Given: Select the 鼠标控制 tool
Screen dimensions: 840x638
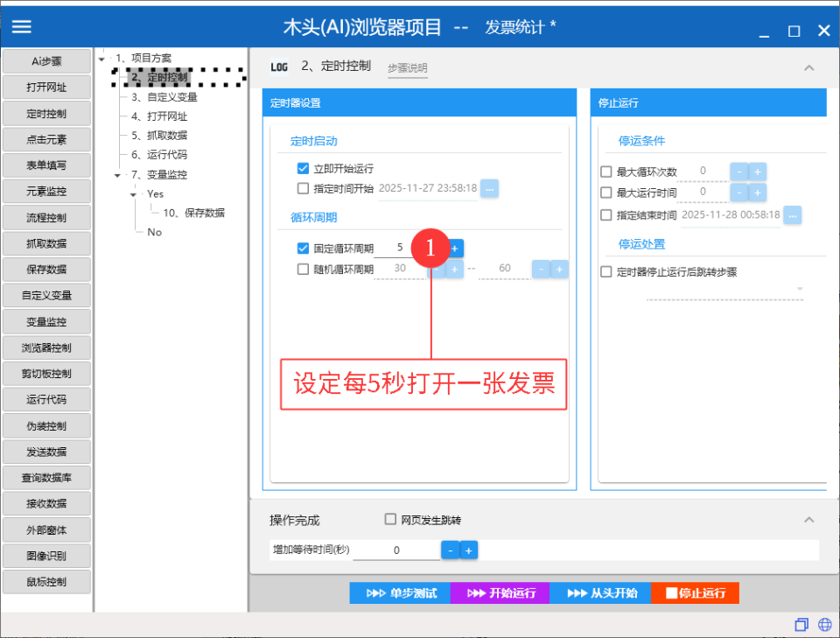Looking at the screenshot, I should (46, 581).
